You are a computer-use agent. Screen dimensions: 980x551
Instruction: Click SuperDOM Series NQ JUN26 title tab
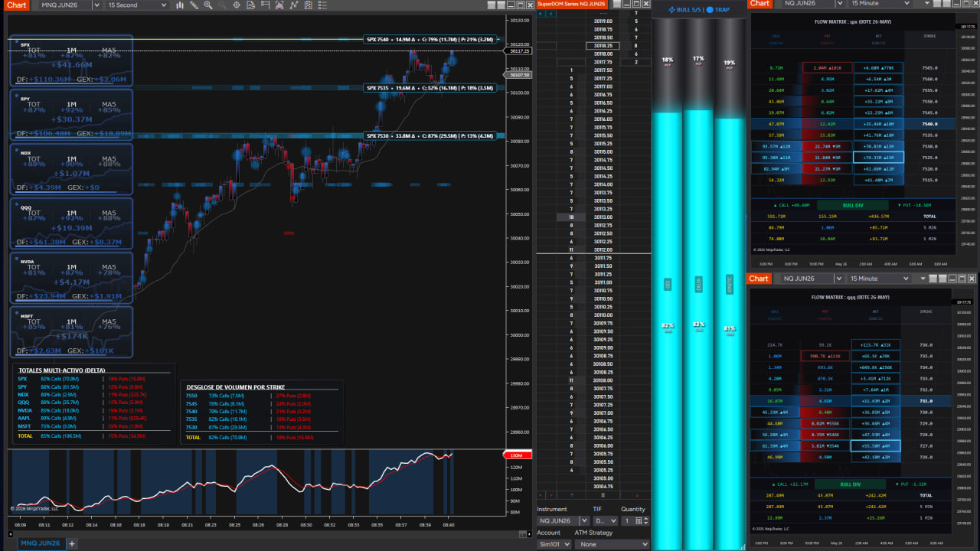572,5
